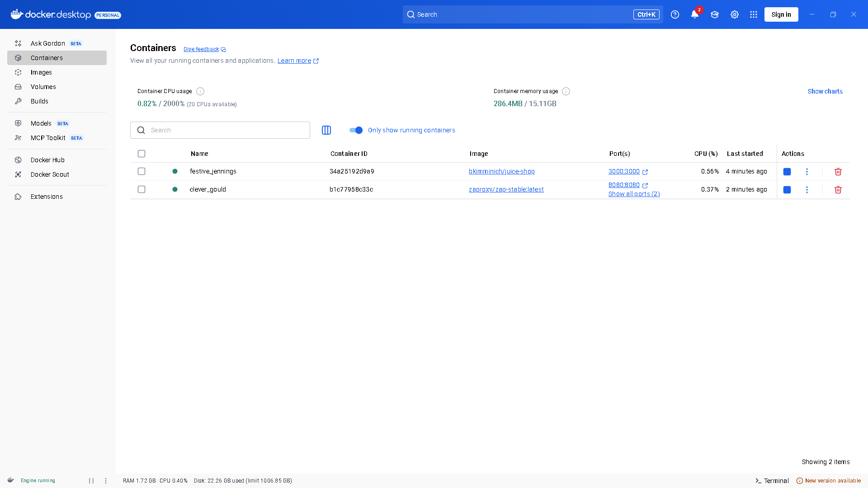Viewport: 868px width, 488px height.
Task: Pause the Docker engine
Action: tap(91, 481)
